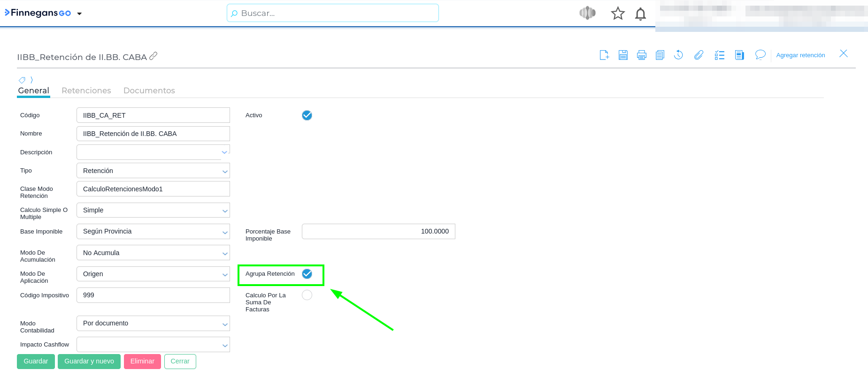The height and width of the screenshot is (385, 868).
Task: Enable Calculo Por La Suma De Facturas
Action: 307,295
